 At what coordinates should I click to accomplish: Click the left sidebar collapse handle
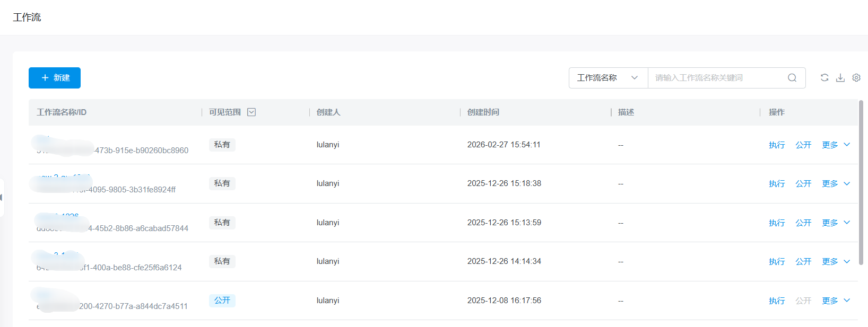tap(2, 198)
